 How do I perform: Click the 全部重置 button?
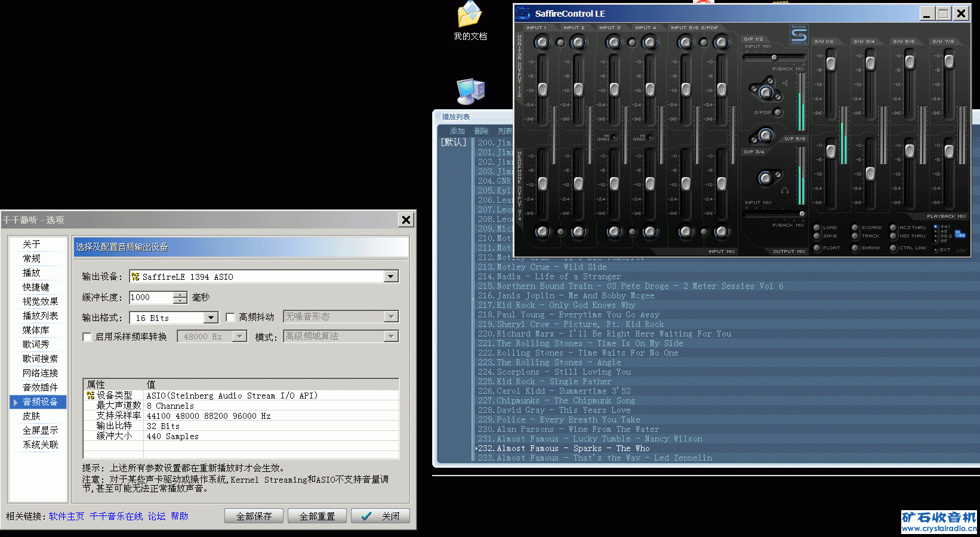coord(317,516)
